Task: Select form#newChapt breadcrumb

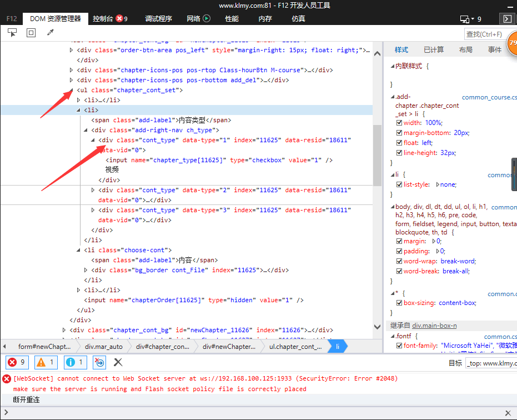Action: pos(44,347)
